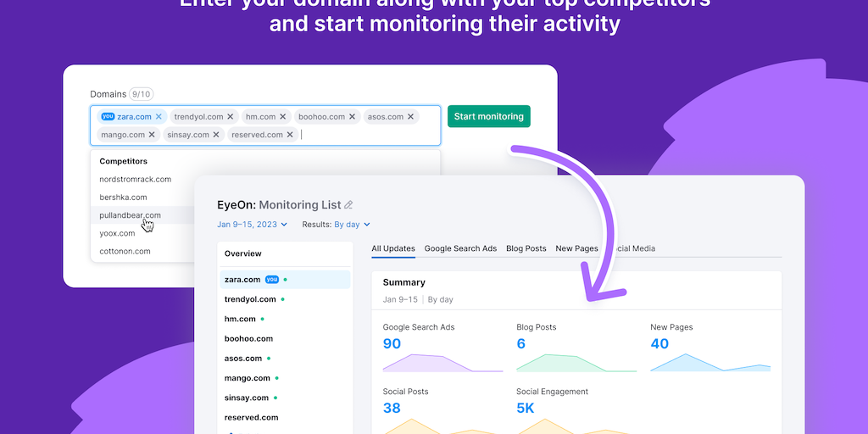This screenshot has width=868, height=434.
Task: Select nordstromrack.com from Competitors list
Action: click(x=135, y=180)
